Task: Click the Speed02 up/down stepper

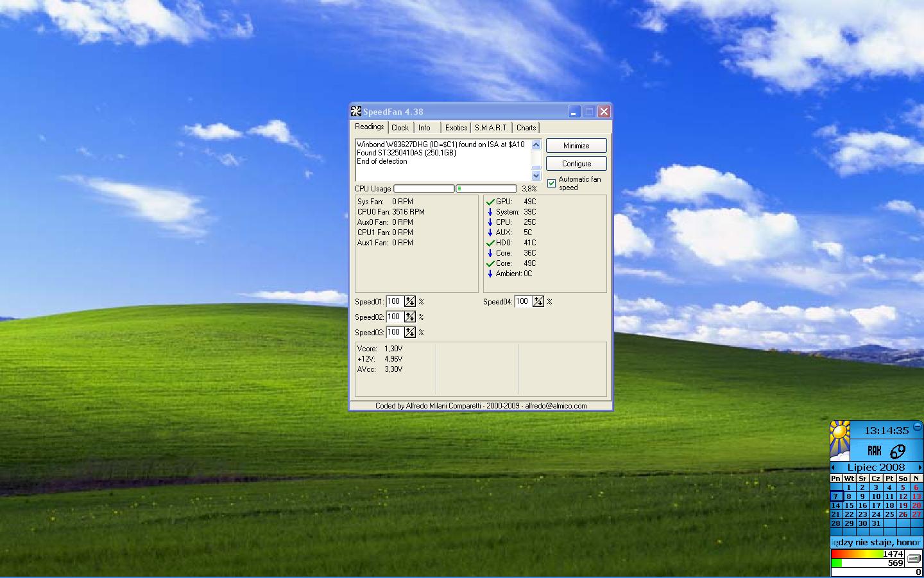Action: [x=410, y=317]
